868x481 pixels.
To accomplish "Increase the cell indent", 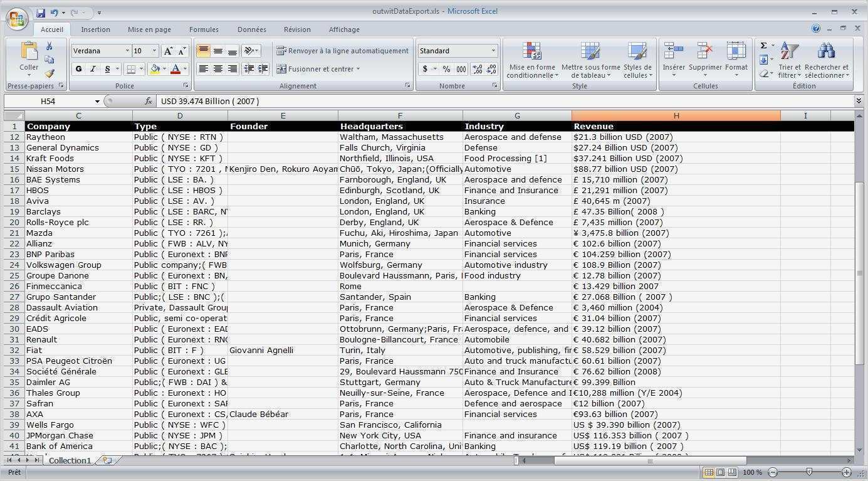I will [263, 69].
